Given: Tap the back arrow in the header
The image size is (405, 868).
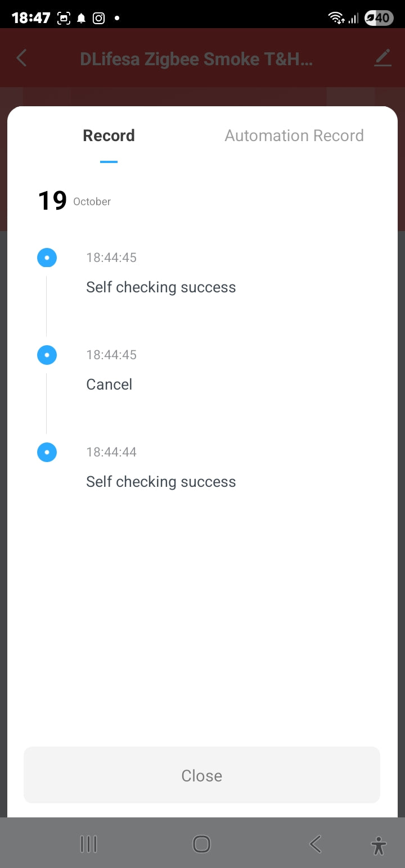Looking at the screenshot, I should (x=21, y=58).
